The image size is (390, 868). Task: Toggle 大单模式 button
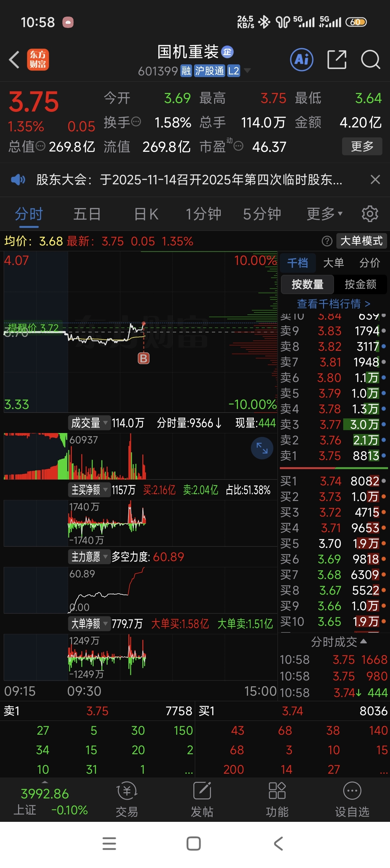coord(361,241)
